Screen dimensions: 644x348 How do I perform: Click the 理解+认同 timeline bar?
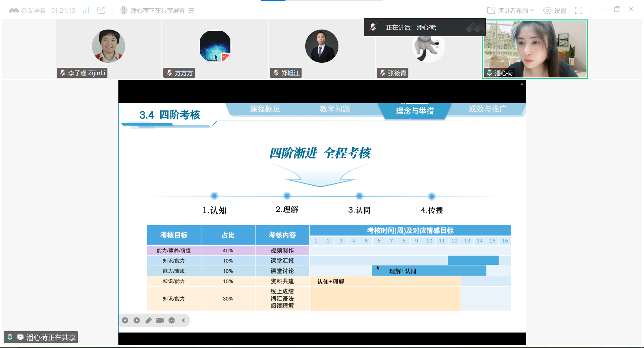[429, 271]
